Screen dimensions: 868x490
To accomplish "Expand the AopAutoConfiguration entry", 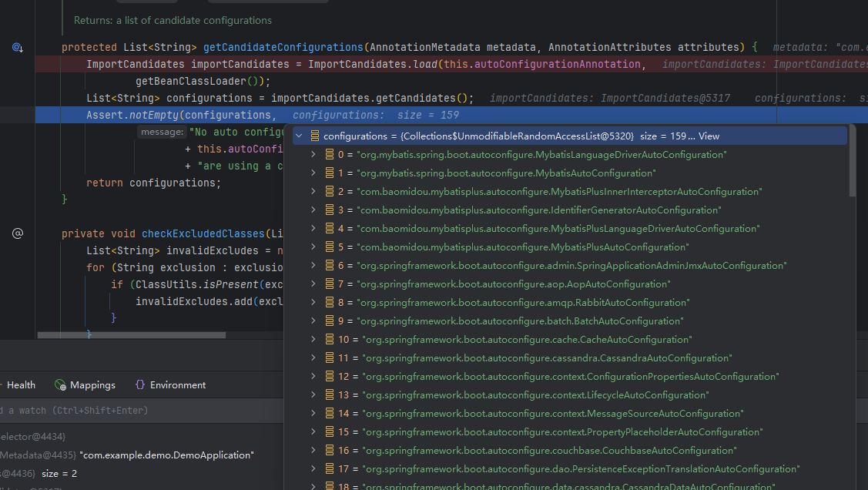I will pos(313,284).
